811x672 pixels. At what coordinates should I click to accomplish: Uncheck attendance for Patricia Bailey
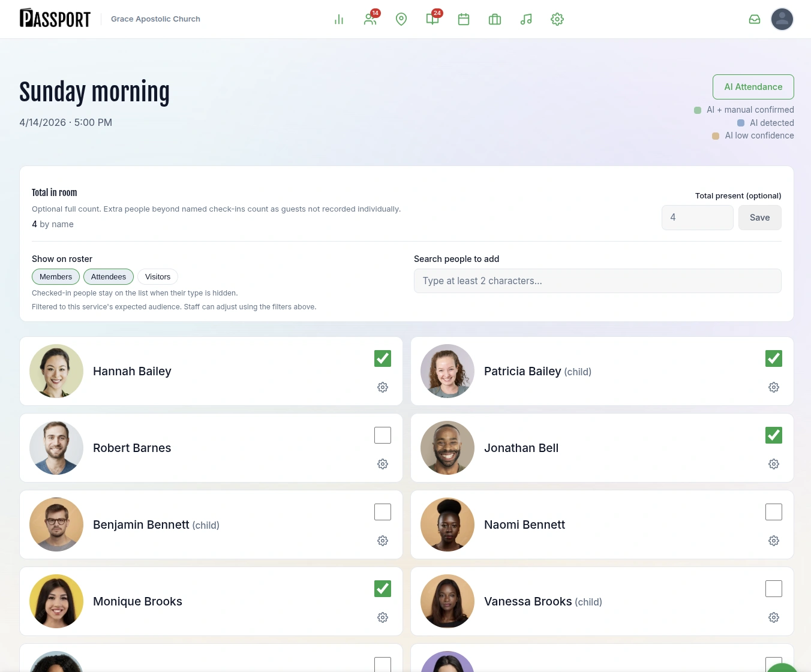[774, 358]
